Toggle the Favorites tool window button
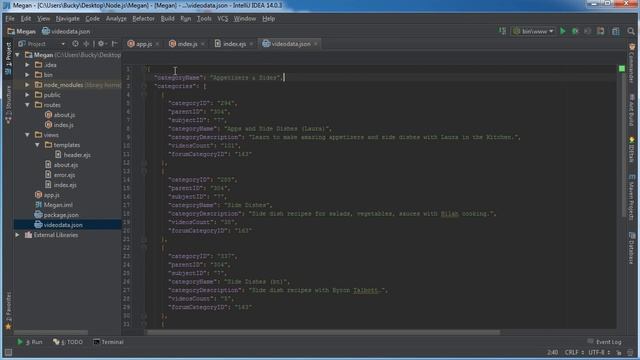This screenshot has width=640, height=360. coord(8,311)
